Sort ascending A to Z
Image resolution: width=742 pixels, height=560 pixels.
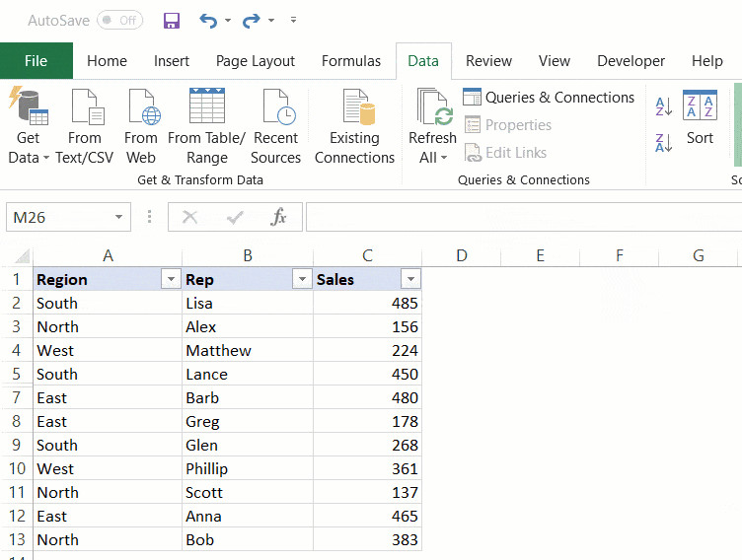pyautogui.click(x=664, y=106)
